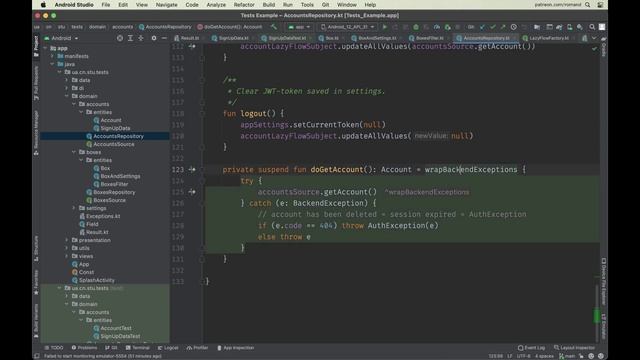This screenshot has width=640, height=360.
Task: Open the Analyze menu
Action: pyautogui.click(x=216, y=5)
